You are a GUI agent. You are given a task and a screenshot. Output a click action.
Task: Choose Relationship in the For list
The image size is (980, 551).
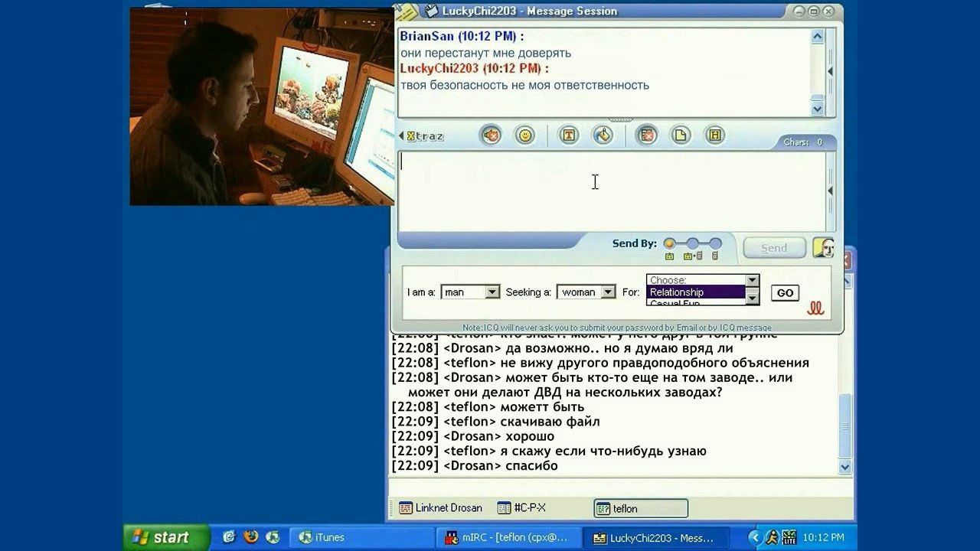[x=696, y=292]
